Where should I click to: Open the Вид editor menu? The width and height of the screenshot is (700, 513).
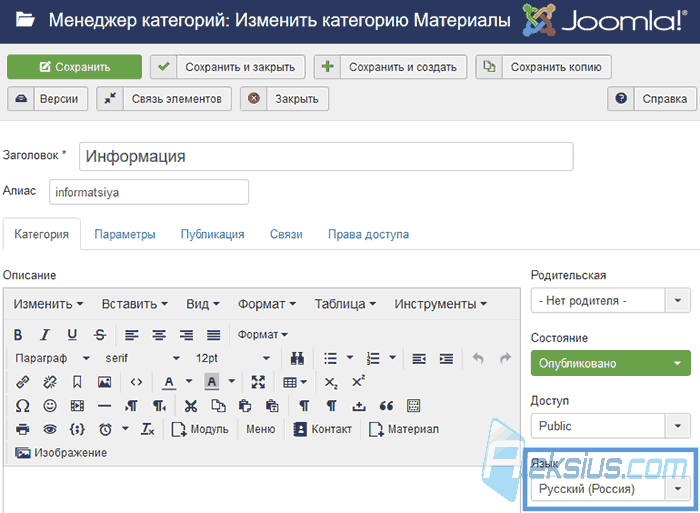click(x=203, y=304)
